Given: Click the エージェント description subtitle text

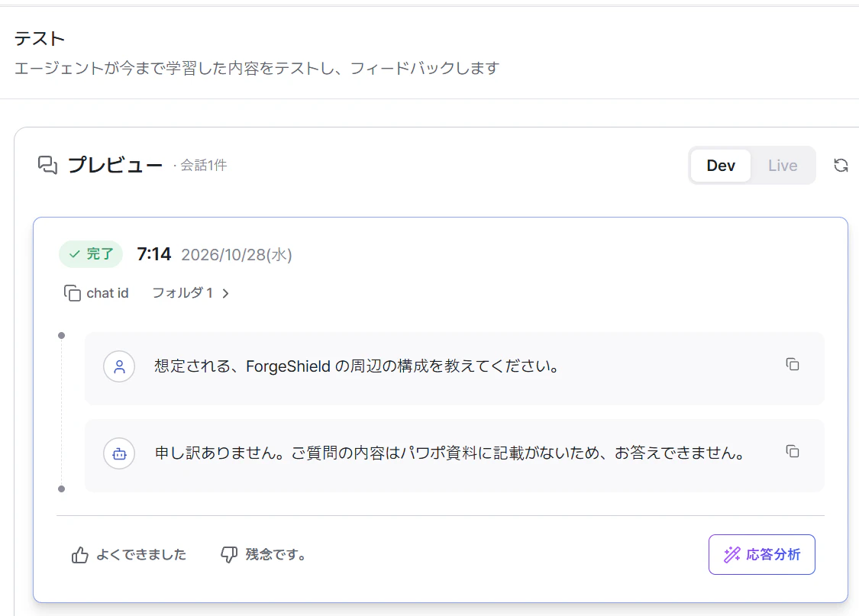Looking at the screenshot, I should pos(257,69).
